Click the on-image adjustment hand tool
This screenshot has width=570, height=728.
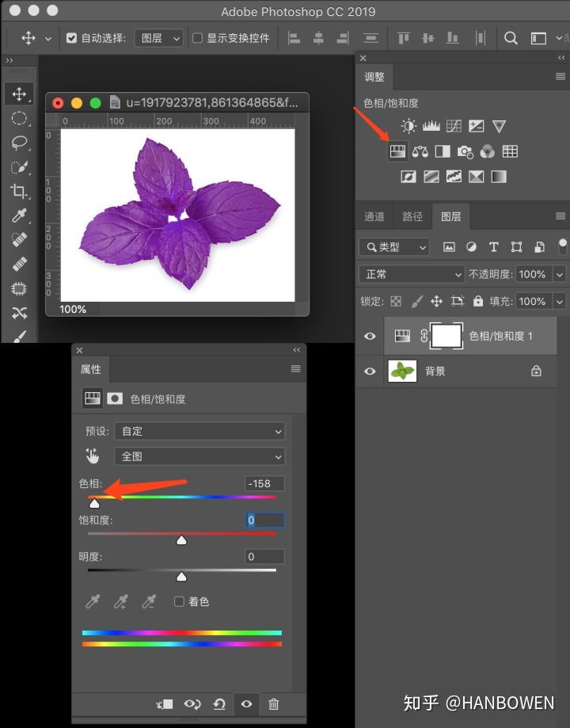[x=93, y=456]
